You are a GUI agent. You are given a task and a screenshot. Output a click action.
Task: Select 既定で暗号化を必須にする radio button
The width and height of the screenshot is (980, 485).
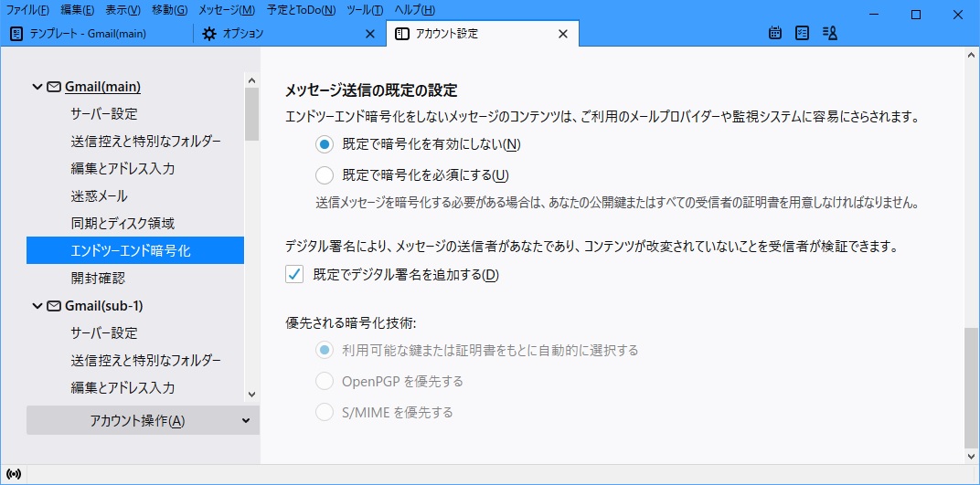click(324, 175)
